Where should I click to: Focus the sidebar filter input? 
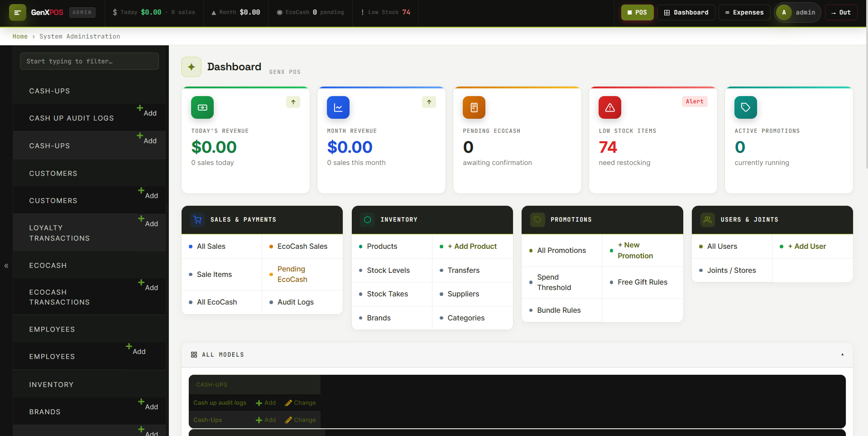coord(89,61)
